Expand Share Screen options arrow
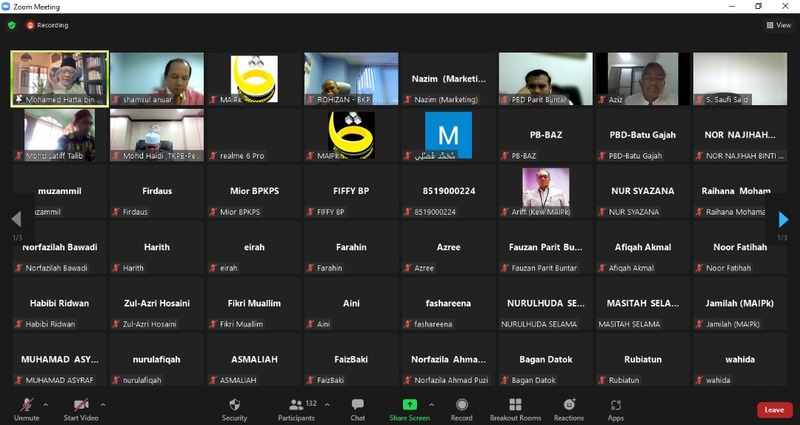Viewport: 800px width, 425px height. (431, 405)
